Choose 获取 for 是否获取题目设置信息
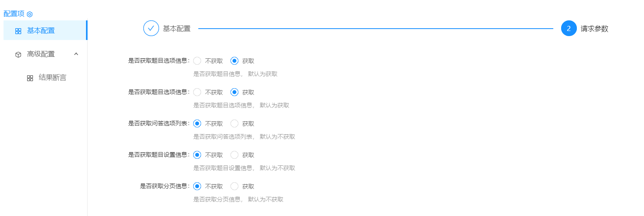 pos(234,155)
